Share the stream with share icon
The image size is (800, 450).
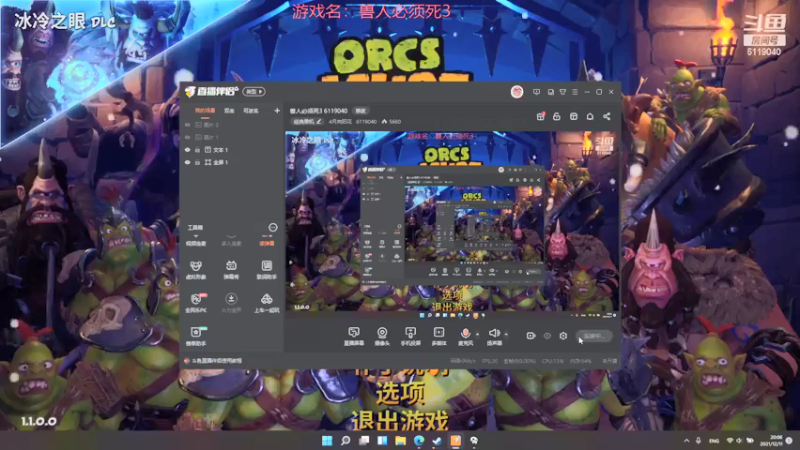tap(607, 116)
